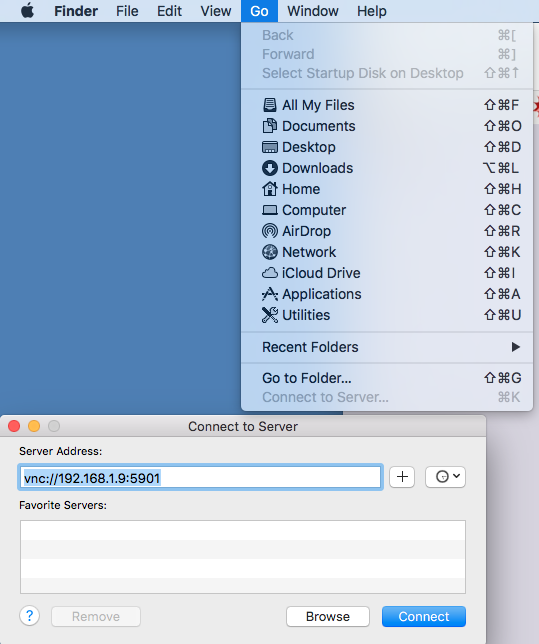Click the Desktop icon in Go menu

pos(270,147)
